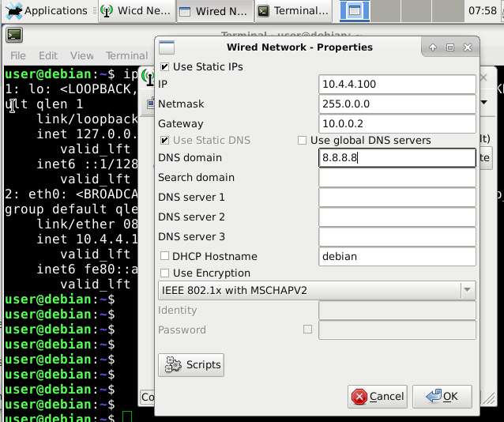Open the IEEE 802.1x encryption type dropdown
Image resolution: width=504 pixels, height=422 pixels.
point(317,291)
